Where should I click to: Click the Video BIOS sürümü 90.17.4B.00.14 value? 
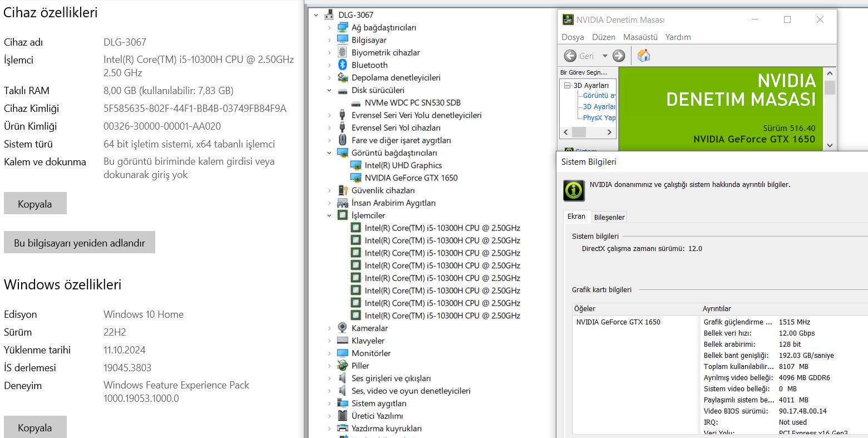coord(803,411)
